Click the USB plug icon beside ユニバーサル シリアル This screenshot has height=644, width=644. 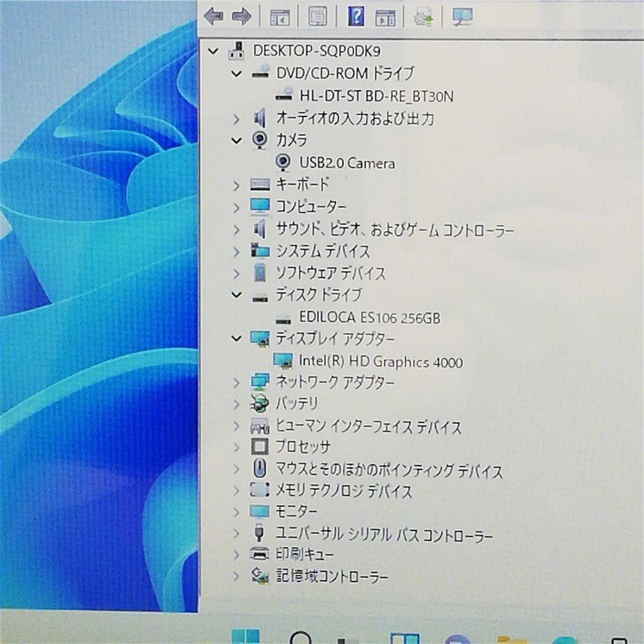point(259,532)
